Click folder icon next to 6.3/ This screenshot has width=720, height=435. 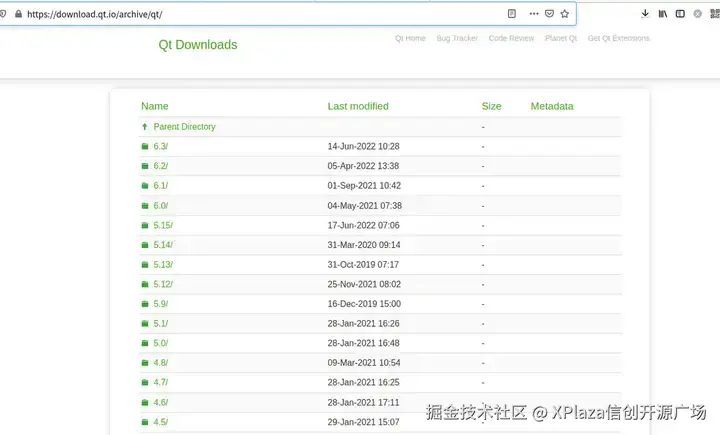click(145, 147)
